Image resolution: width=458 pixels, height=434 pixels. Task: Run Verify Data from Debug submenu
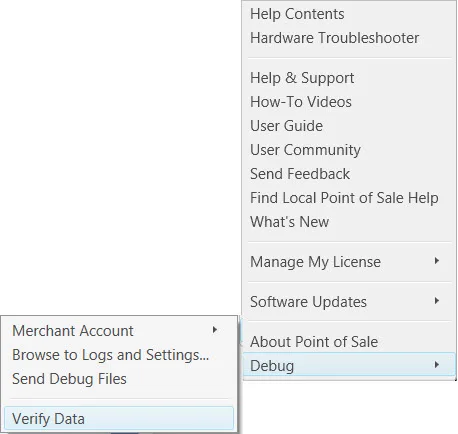click(119, 419)
